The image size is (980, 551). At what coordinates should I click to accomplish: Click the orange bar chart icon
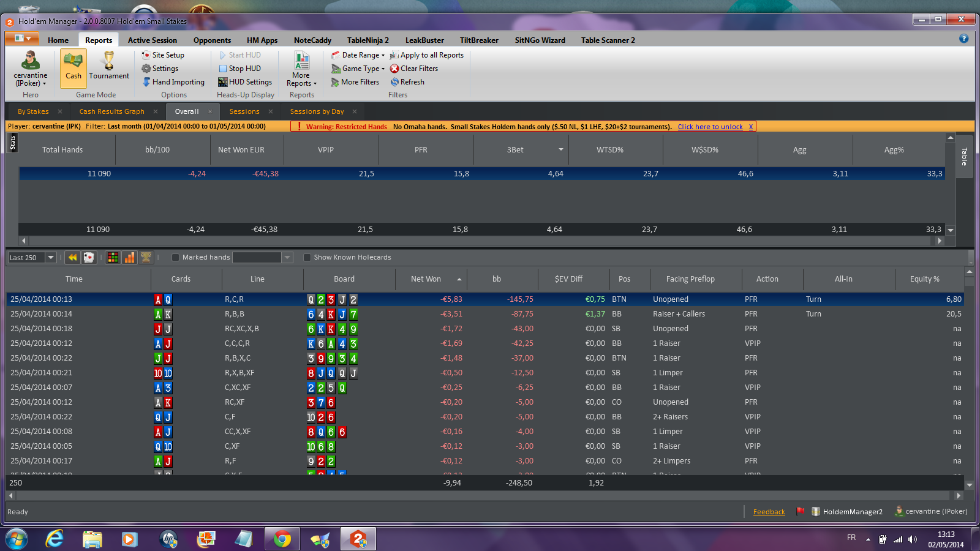point(129,258)
